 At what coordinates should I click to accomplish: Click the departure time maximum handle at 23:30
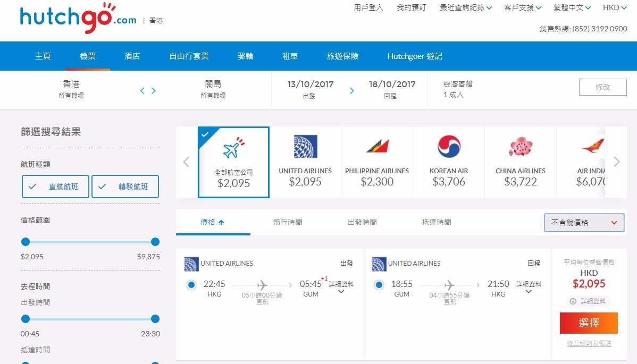point(155,319)
